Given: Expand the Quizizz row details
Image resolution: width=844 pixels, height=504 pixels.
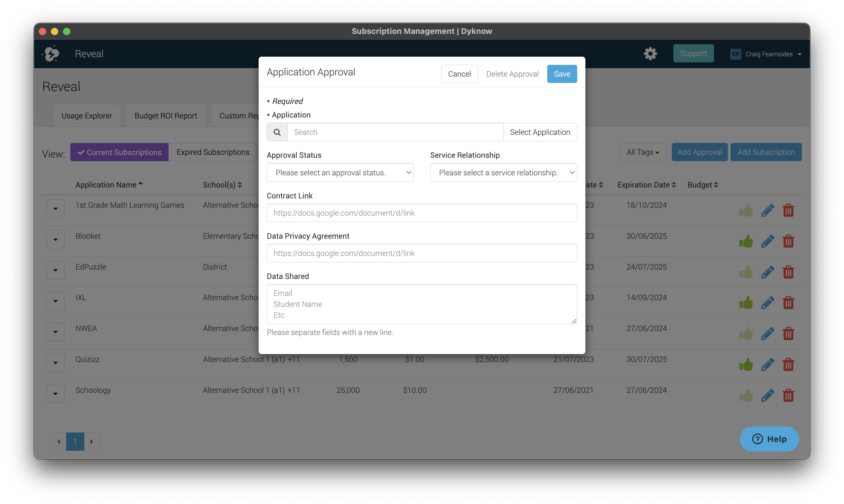Looking at the screenshot, I should (55, 363).
